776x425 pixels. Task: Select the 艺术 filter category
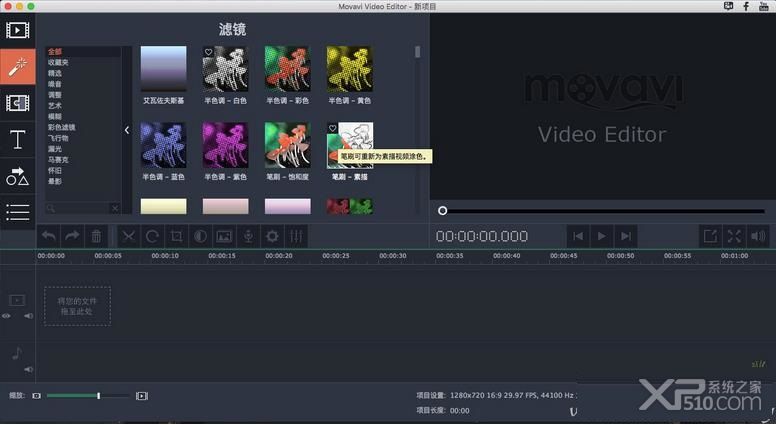[55, 106]
